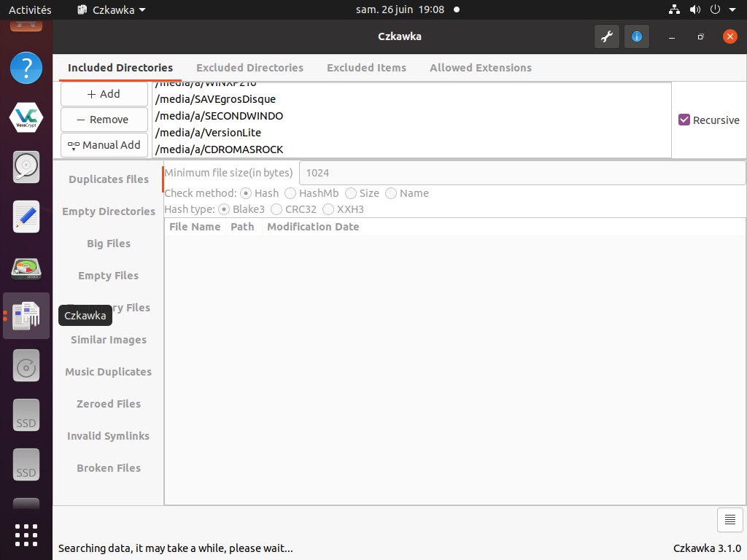
Task: Open the Czkawka app menu in top bar
Action: pos(112,9)
